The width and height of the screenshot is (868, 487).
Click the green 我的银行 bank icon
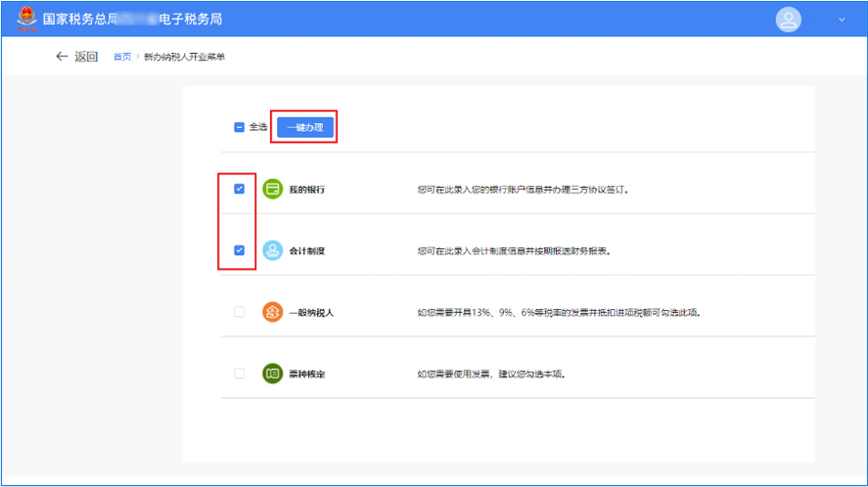(273, 189)
